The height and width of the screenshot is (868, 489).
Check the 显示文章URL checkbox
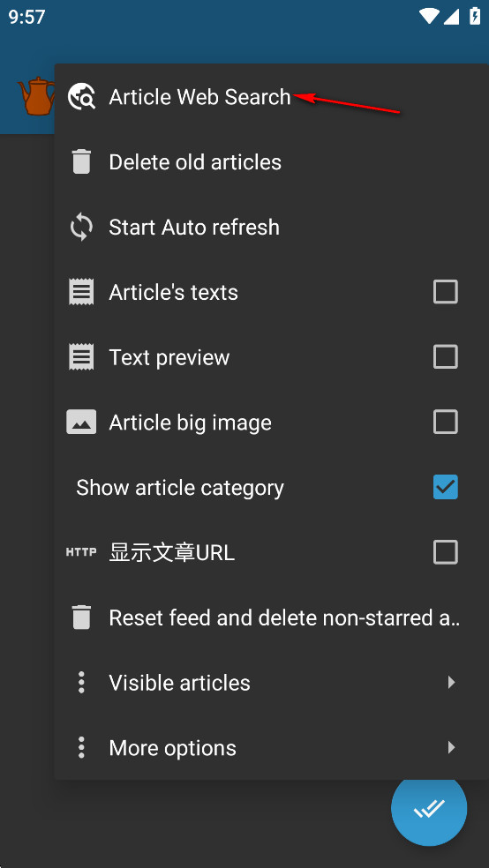(x=446, y=552)
